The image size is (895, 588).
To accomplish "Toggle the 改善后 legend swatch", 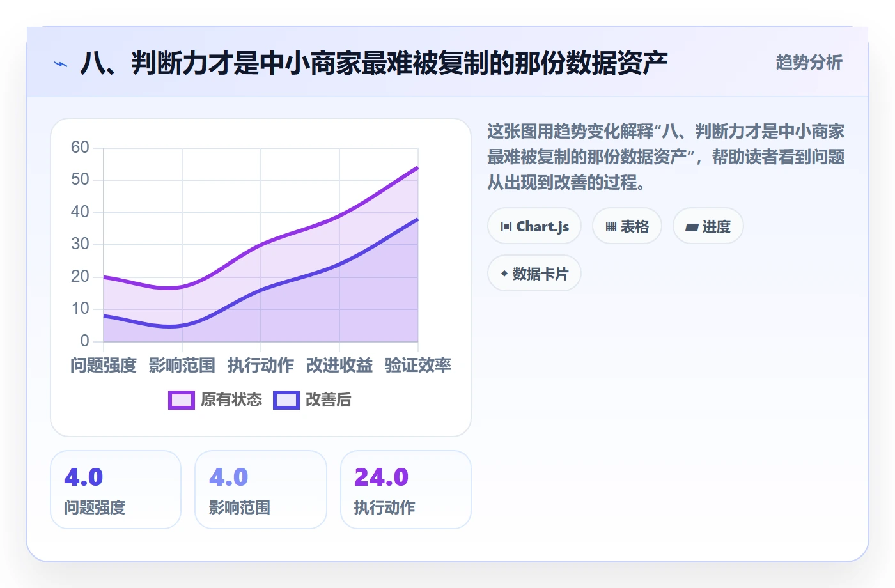I will click(286, 400).
